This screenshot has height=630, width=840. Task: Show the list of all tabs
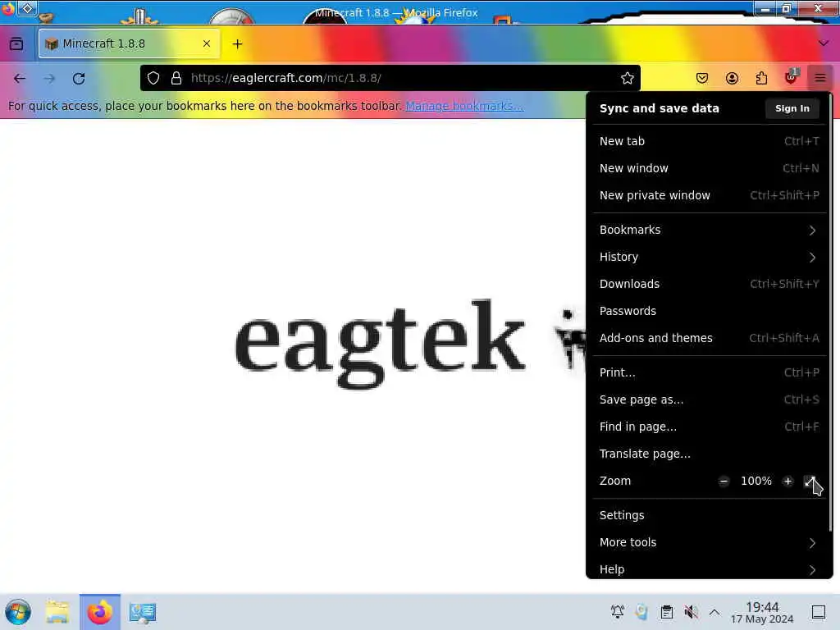click(x=824, y=43)
